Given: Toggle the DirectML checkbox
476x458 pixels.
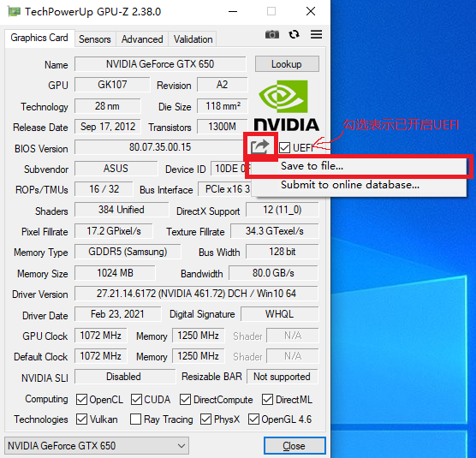Looking at the screenshot, I should [x=267, y=400].
